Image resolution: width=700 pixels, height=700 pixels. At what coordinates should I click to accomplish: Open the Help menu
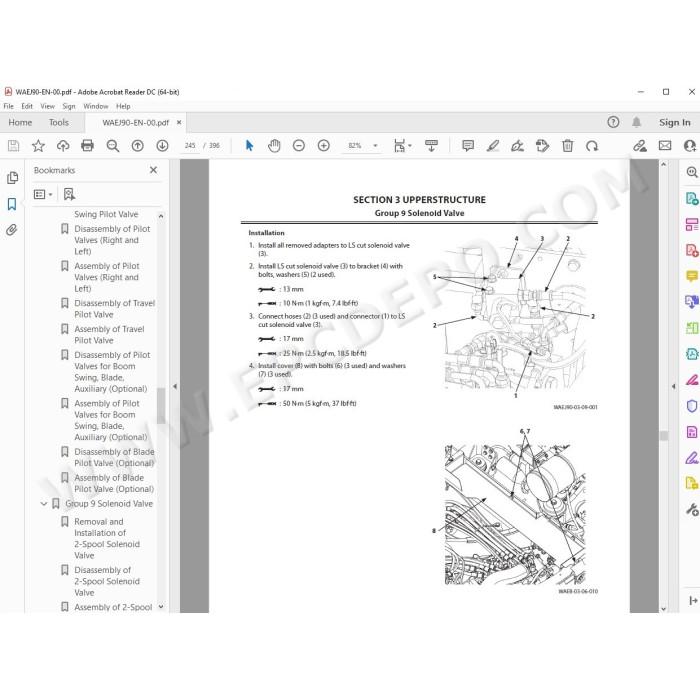pos(123,106)
